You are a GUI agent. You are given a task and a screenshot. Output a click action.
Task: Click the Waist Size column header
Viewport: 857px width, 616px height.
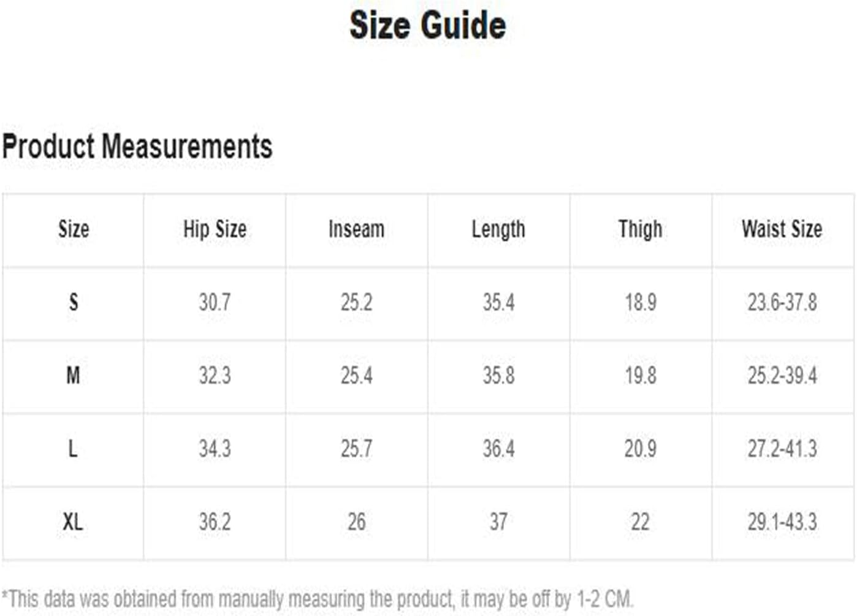[782, 229]
